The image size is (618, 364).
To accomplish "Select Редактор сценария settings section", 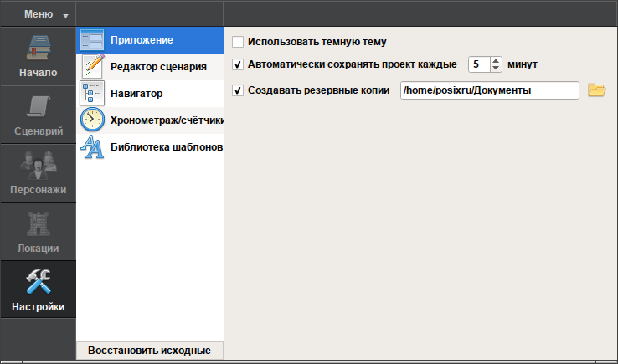I will (150, 67).
